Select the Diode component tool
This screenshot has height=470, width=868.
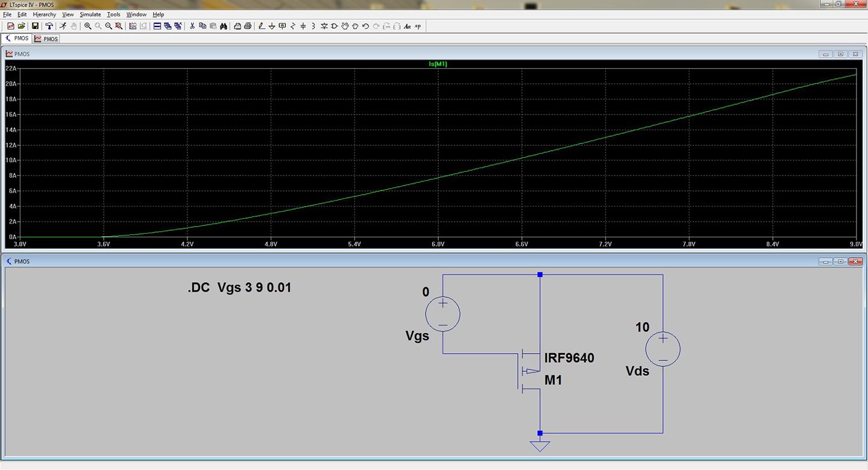pyautogui.click(x=324, y=26)
